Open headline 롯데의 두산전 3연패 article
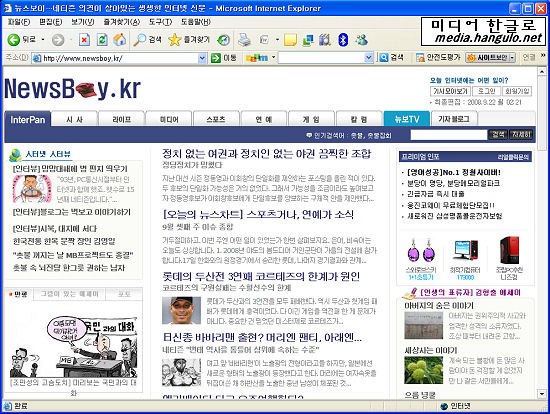Screen dimensions: 550x414 [261, 276]
